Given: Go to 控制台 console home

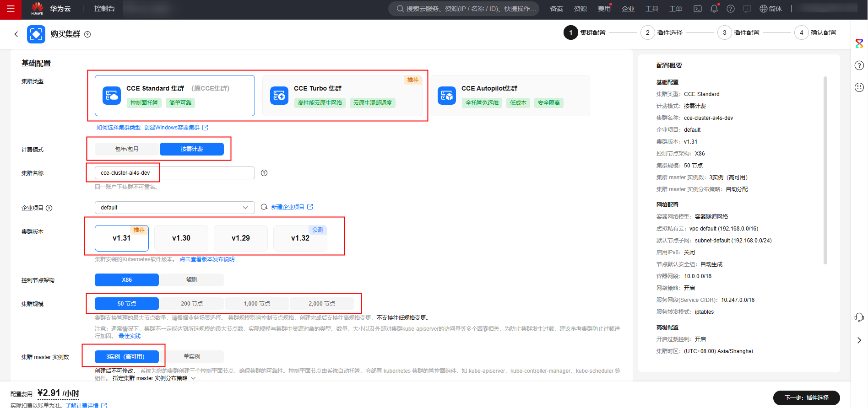Looking at the screenshot, I should coord(104,9).
